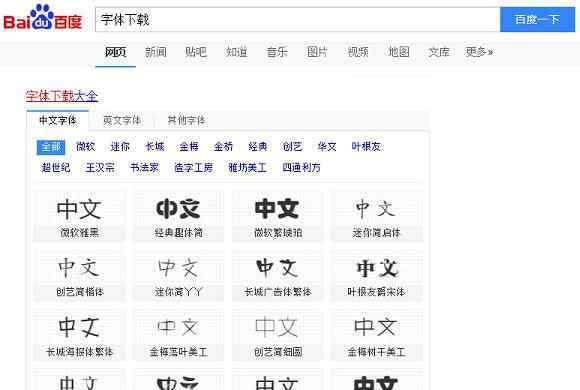This screenshot has height=390, width=580.
Task: Filter fonts by 长城
Action: click(x=155, y=147)
